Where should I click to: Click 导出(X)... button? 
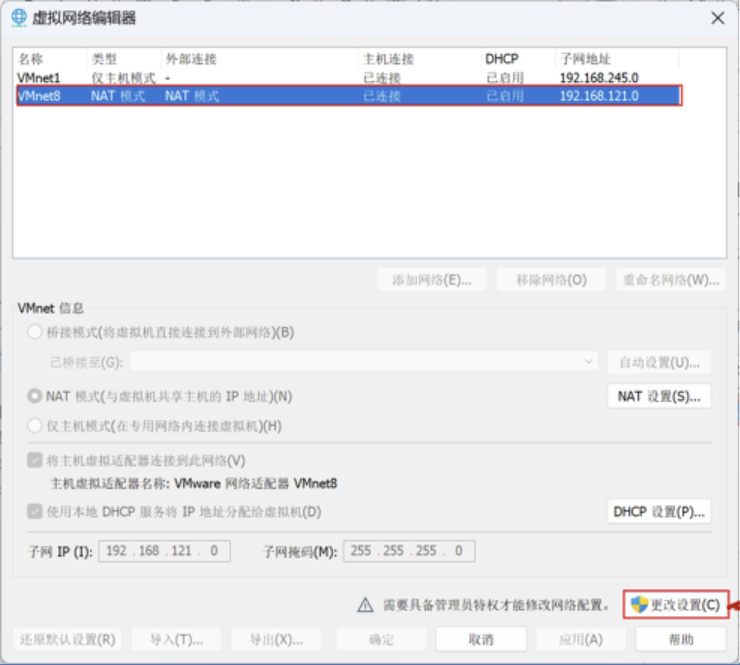(276, 640)
